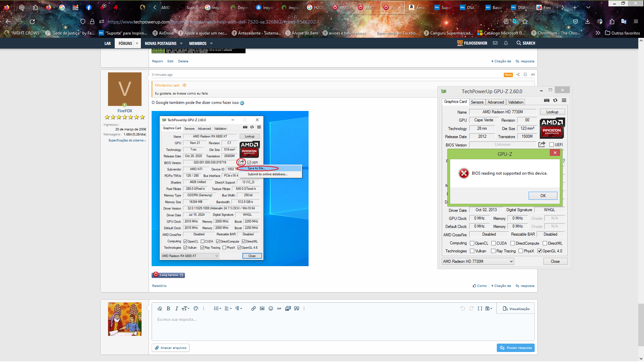
Task: Click the remove formatting eraser icon
Action: [160, 308]
